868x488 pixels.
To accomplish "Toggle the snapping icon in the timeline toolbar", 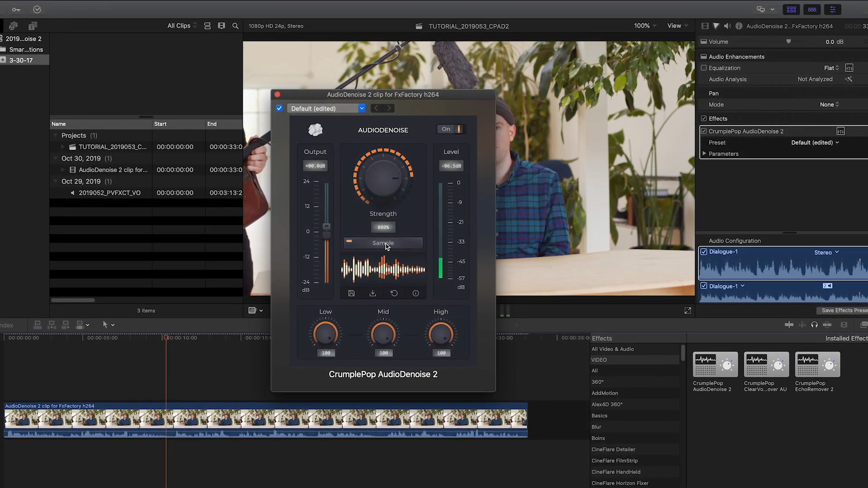I will [x=827, y=324].
